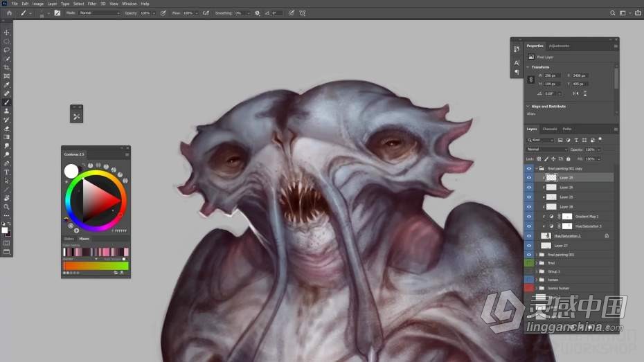644x362 pixels.
Task: Switch to Sliders tab in Coolorus
Action: [x=69, y=239]
